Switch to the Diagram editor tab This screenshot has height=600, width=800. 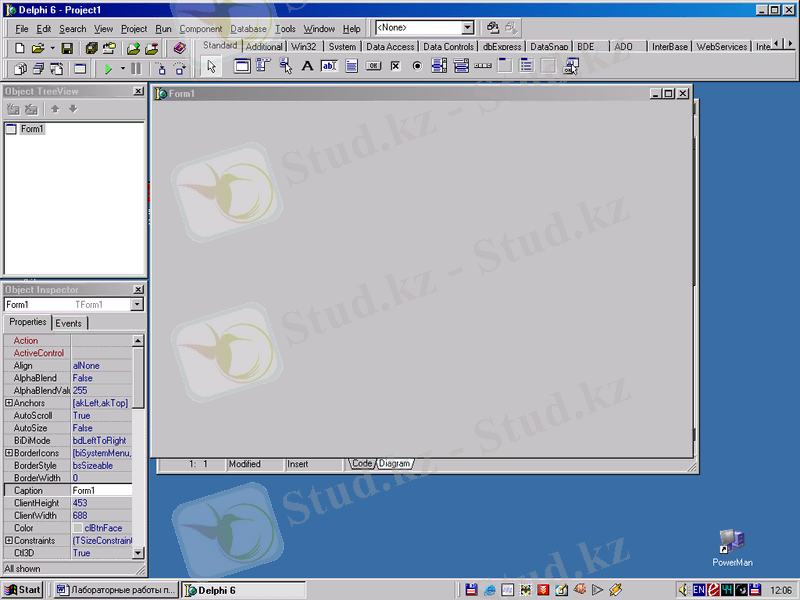click(x=394, y=464)
